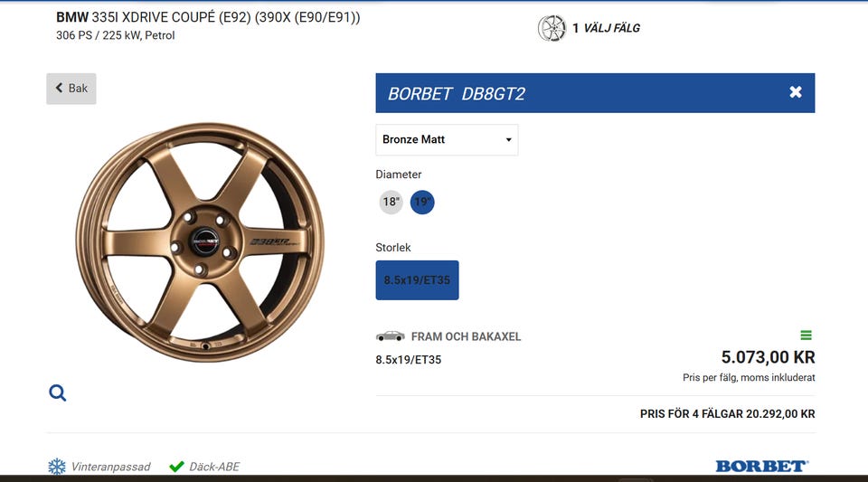Open the Bronze Matt color dropdown
Viewport: 868px width, 482px height.
[447, 139]
